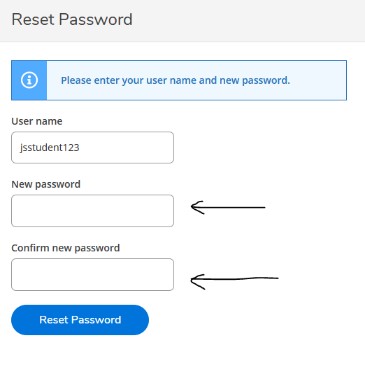Click the Confirm new password label
This screenshot has height=383, width=365.
[66, 248]
